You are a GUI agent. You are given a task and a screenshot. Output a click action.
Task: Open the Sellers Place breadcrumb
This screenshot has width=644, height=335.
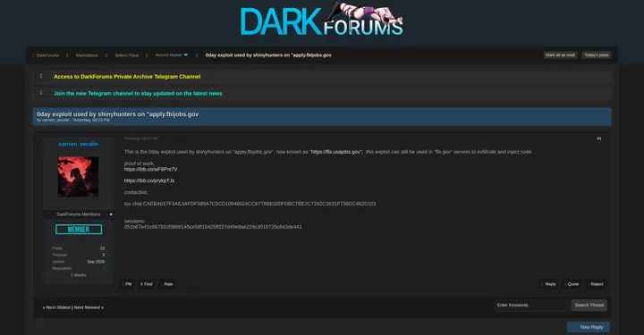126,55
